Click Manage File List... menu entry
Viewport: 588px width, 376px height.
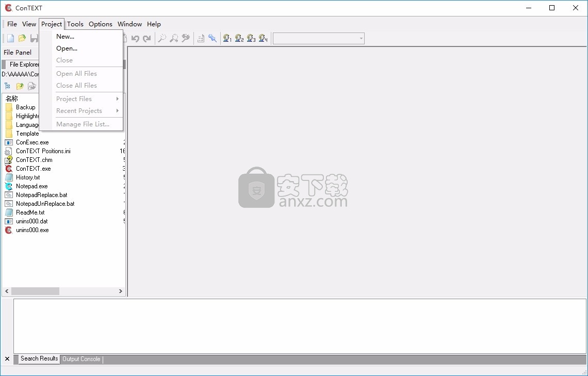pos(81,124)
